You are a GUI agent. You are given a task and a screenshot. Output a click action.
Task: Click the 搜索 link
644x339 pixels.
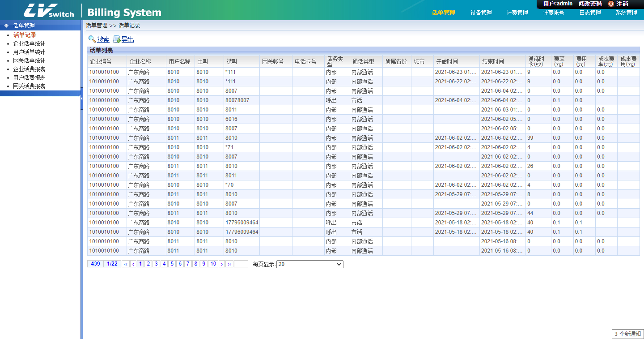click(x=103, y=39)
